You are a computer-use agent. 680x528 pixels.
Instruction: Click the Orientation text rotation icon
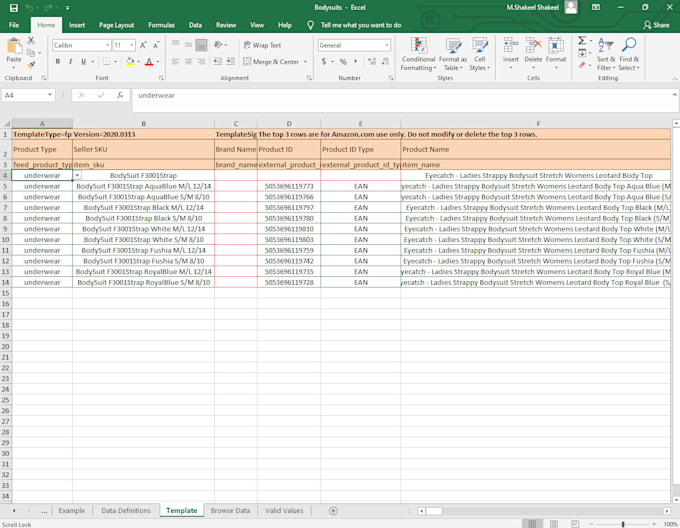tap(218, 45)
